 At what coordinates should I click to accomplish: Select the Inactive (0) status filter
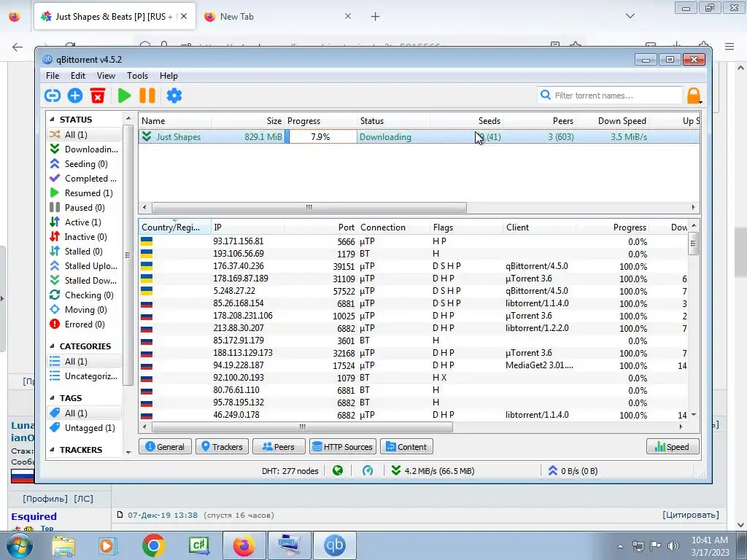coord(84,237)
